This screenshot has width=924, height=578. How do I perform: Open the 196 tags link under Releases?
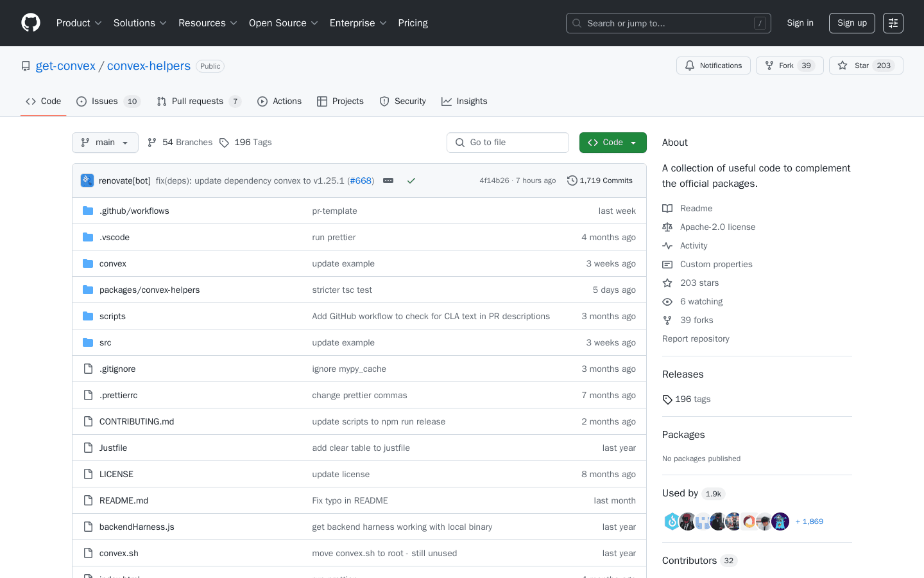(x=687, y=399)
